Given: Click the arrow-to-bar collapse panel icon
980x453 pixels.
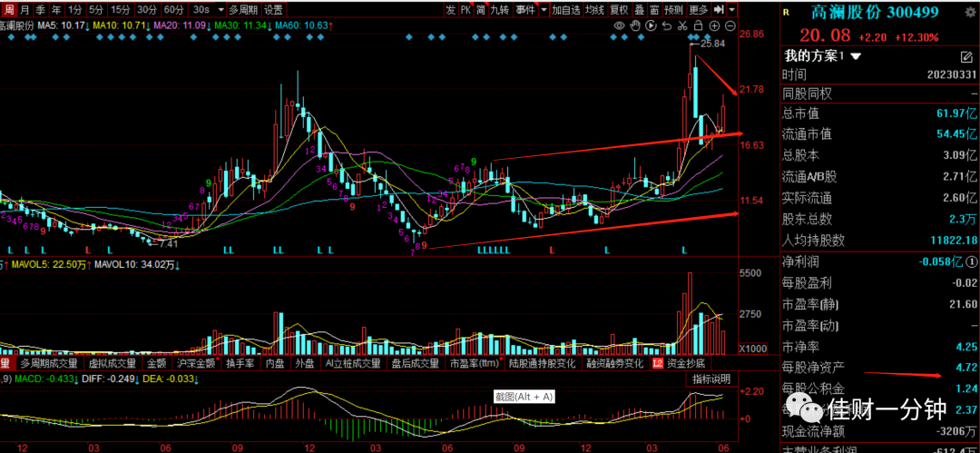Looking at the screenshot, I should pos(719,9).
